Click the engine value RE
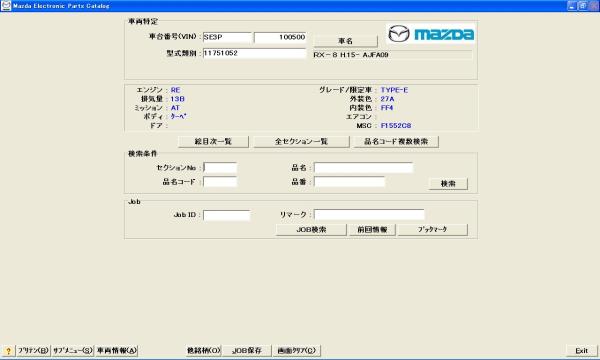The width and height of the screenshot is (600, 360). [x=175, y=90]
